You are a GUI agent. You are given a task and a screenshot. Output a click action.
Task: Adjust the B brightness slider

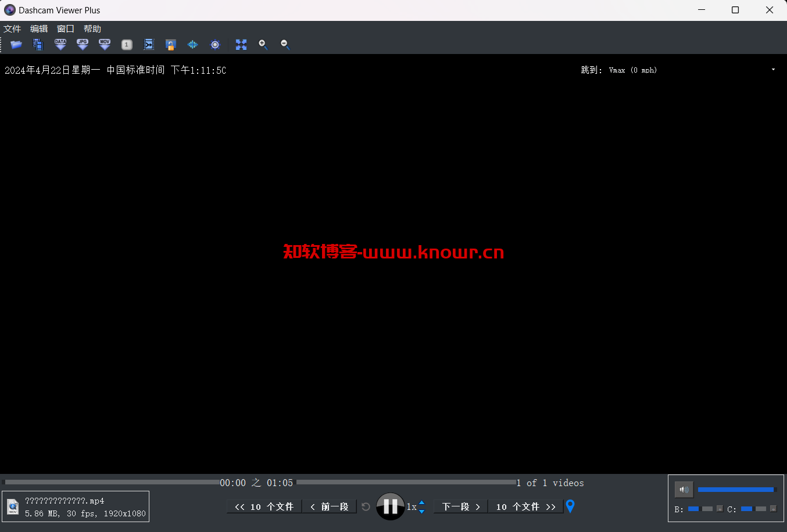[x=700, y=509]
